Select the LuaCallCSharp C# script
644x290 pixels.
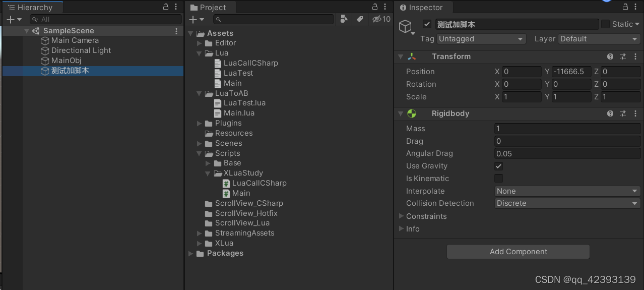coord(260,183)
